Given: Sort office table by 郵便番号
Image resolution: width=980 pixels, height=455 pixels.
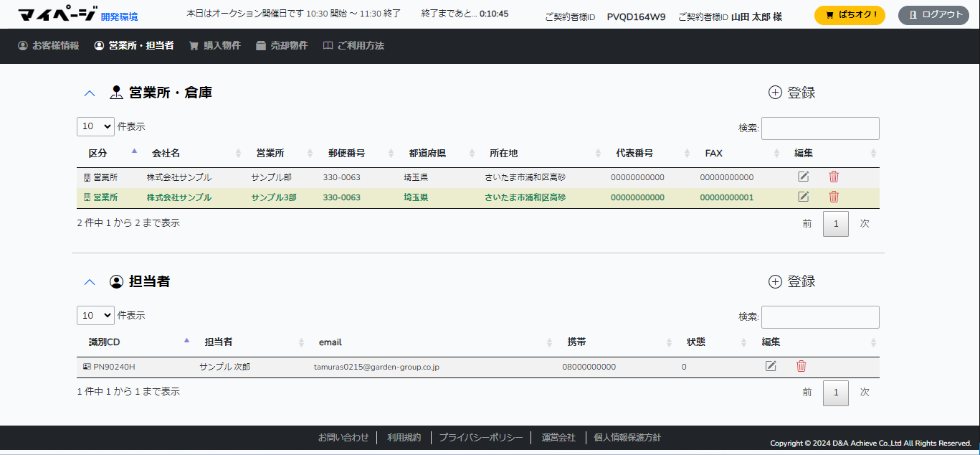Looking at the screenshot, I should [357, 153].
